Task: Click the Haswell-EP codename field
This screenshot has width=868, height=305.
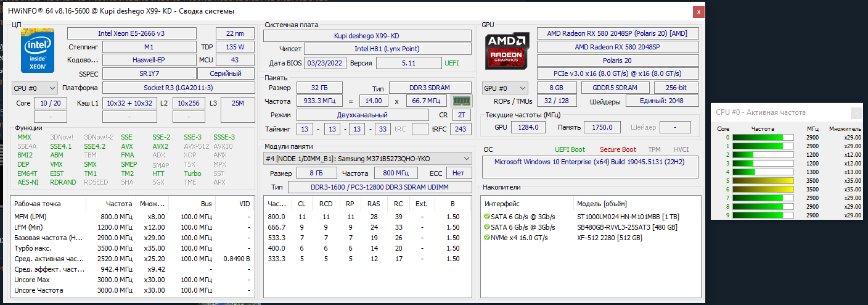Action: [x=149, y=60]
